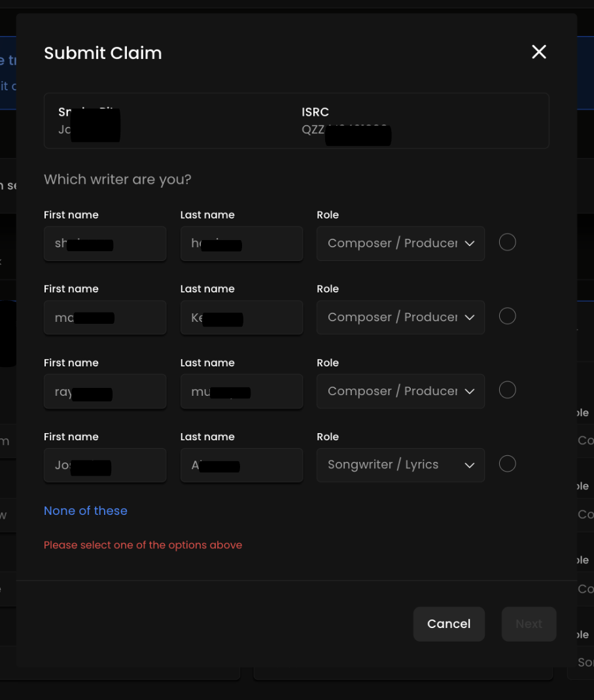Click the third writer's Last name field
This screenshot has width=594, height=700.
point(241,391)
